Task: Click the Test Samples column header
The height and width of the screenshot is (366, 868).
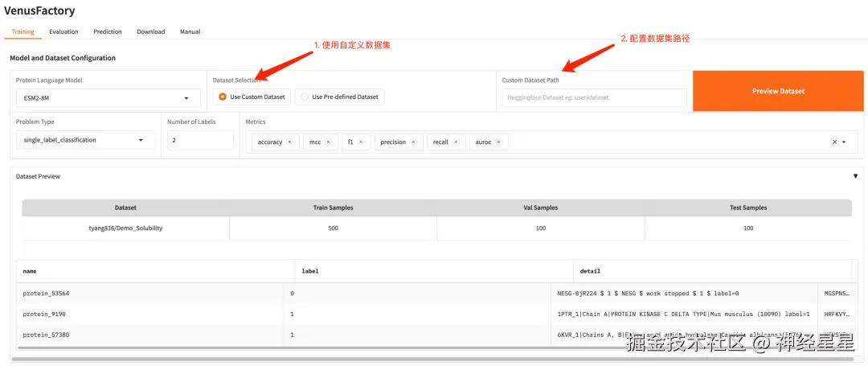Action: click(748, 208)
